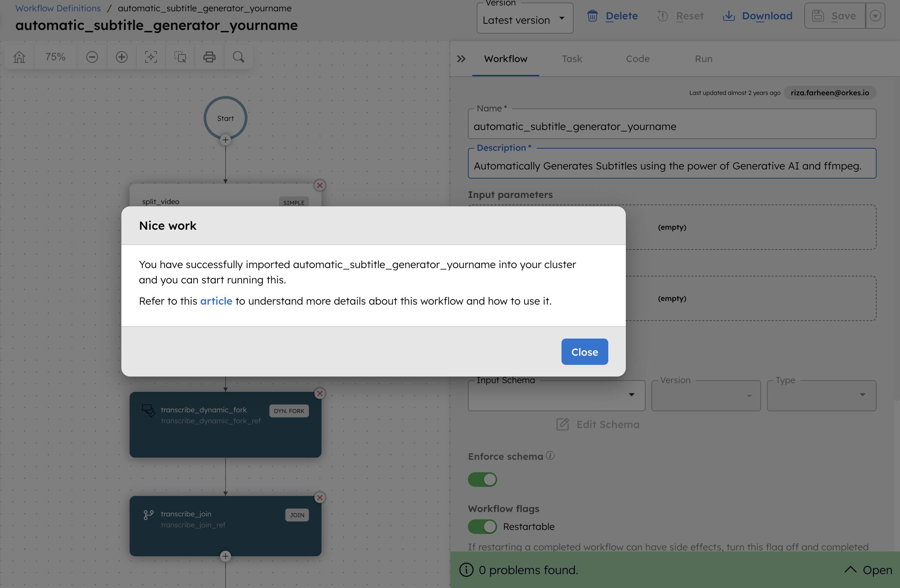Close the Nice work dialog
This screenshot has height=588, width=900.
coord(584,352)
